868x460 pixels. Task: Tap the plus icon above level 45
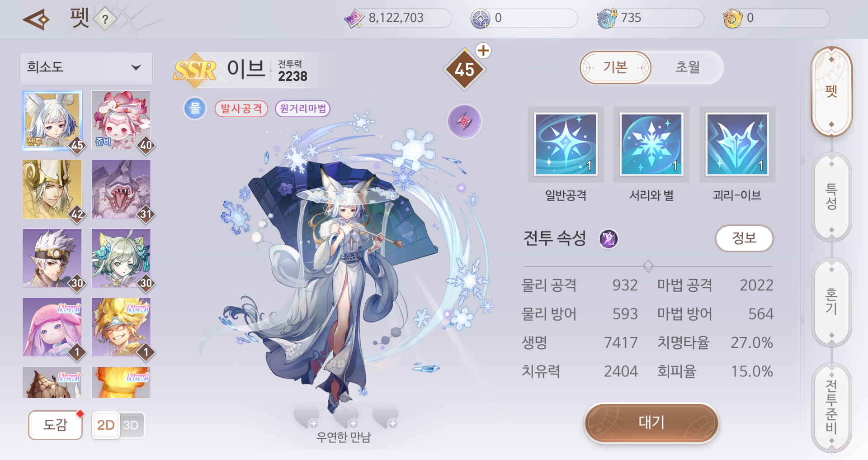(483, 51)
